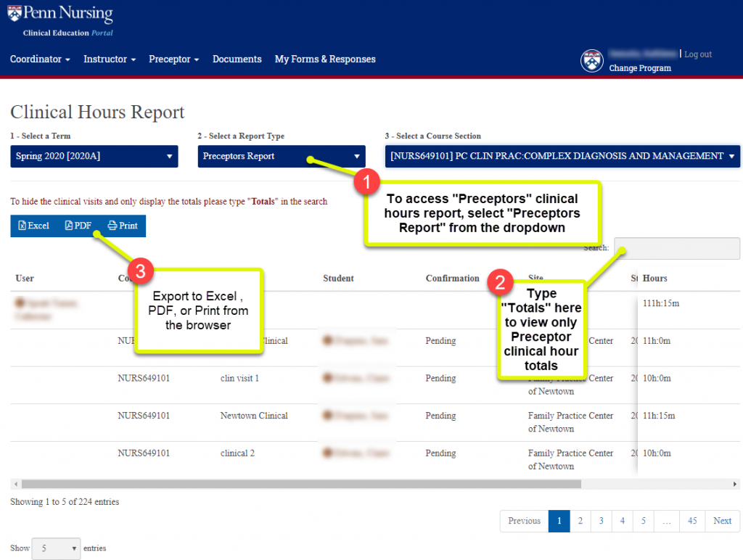The height and width of the screenshot is (560, 743).
Task: Click the user profile avatar icon
Action: (x=592, y=61)
